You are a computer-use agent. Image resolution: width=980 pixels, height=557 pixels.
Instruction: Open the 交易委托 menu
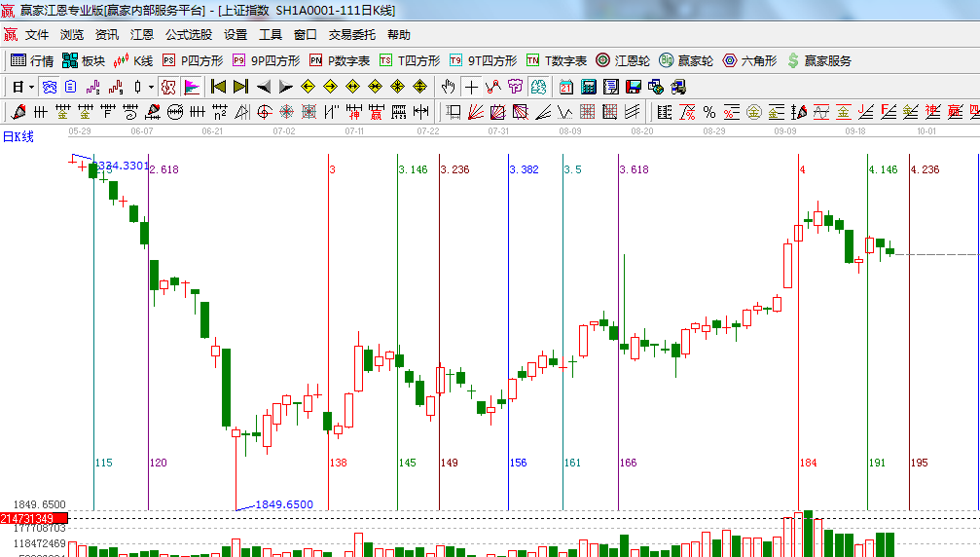[351, 34]
